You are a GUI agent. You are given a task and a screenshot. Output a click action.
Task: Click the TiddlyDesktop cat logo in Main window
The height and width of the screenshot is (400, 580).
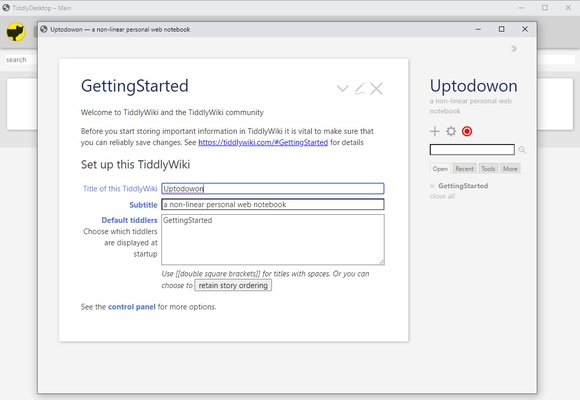point(16,32)
